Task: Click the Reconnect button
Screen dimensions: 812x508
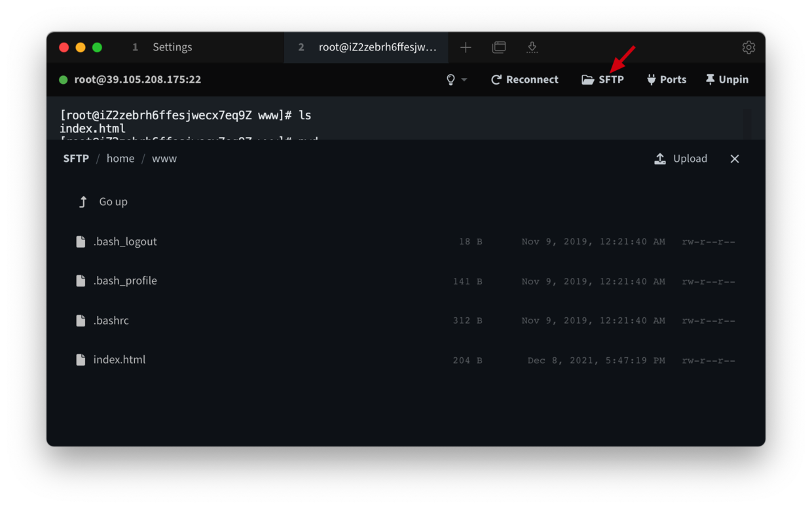Action: (x=525, y=79)
